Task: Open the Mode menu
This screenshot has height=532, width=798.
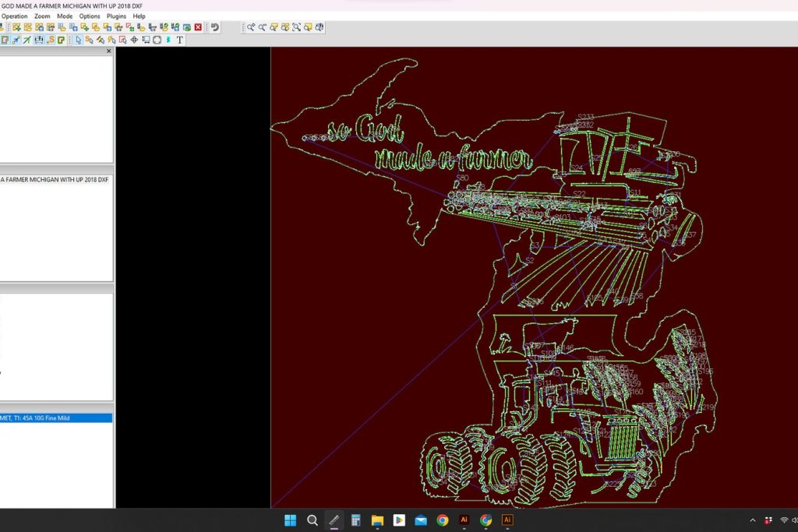Action: (65, 16)
